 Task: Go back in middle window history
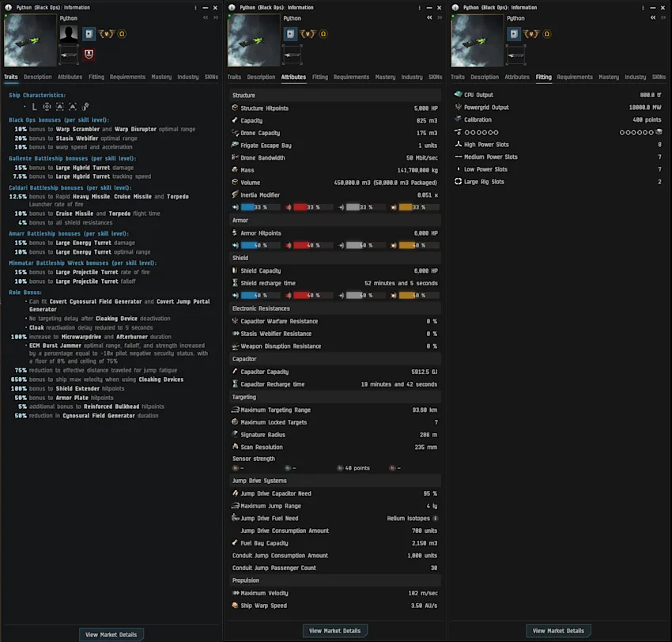click(x=429, y=17)
